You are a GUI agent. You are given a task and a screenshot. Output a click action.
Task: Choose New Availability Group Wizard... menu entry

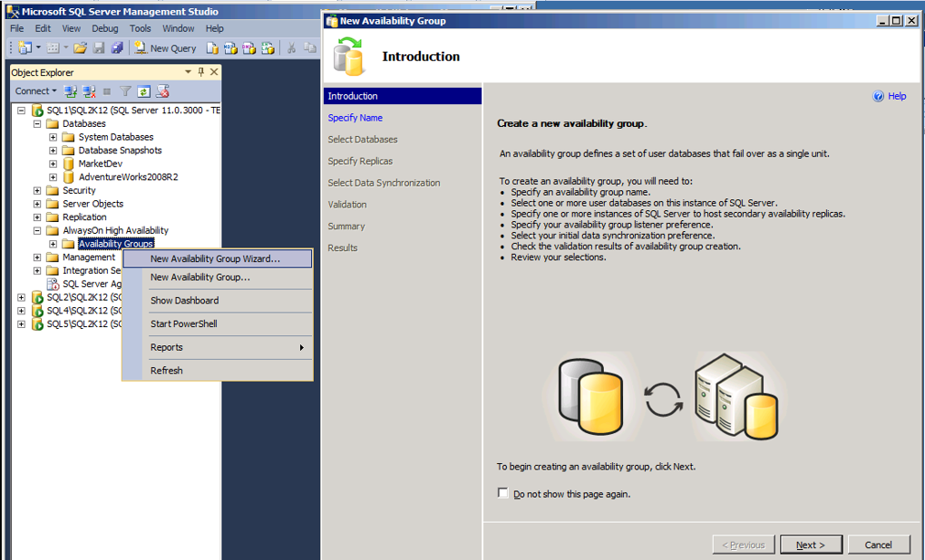217,259
